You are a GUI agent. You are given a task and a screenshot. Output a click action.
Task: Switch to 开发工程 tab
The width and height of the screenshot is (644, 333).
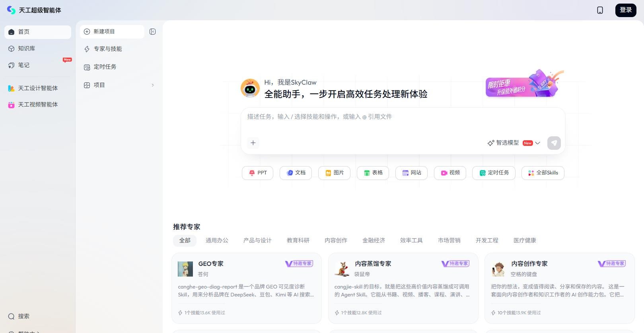click(x=487, y=240)
